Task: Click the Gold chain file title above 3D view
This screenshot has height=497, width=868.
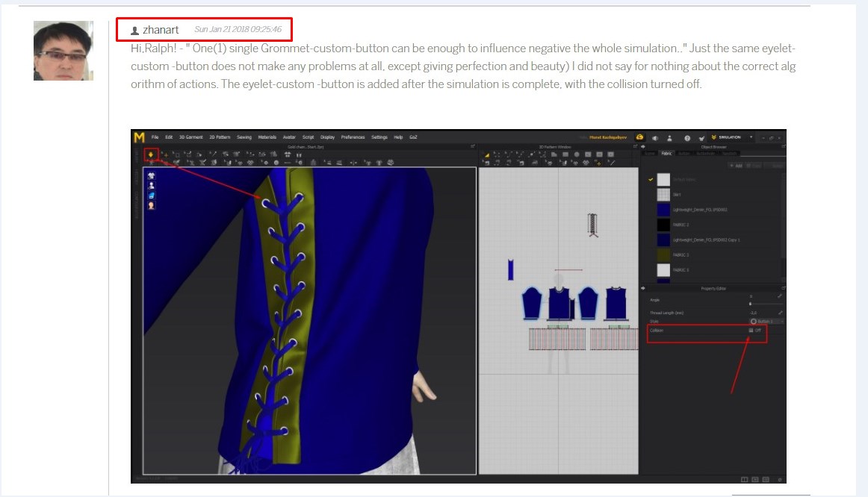Action: point(306,147)
